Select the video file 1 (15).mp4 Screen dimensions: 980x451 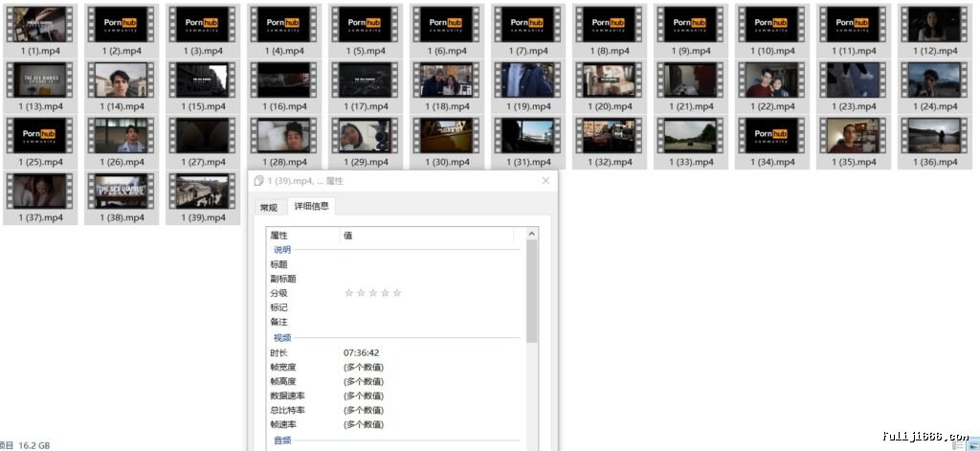coord(203,86)
